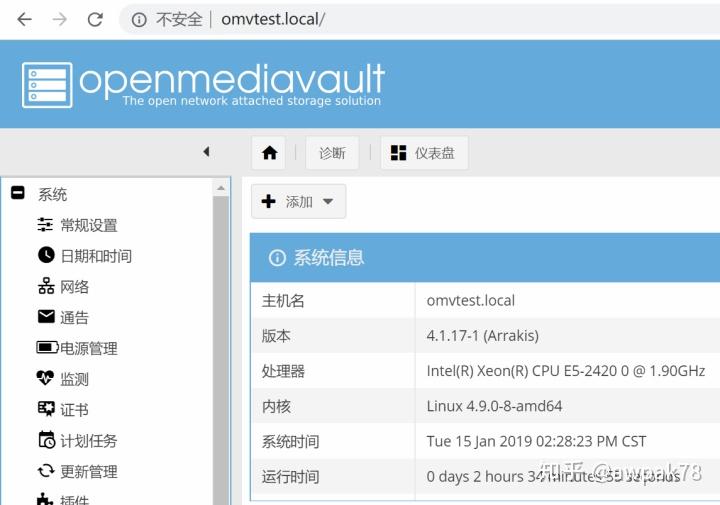Select kernel value Linux 4.9.0-8-amd64
Screen dimensions: 720x505
(x=495, y=406)
